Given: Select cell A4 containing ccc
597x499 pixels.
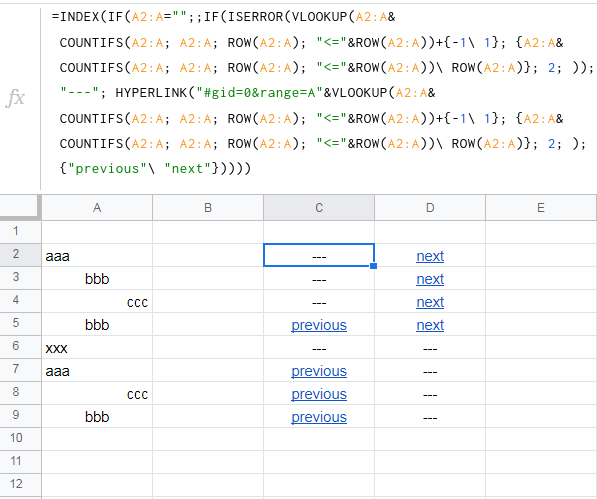Looking at the screenshot, I should 97,301.
